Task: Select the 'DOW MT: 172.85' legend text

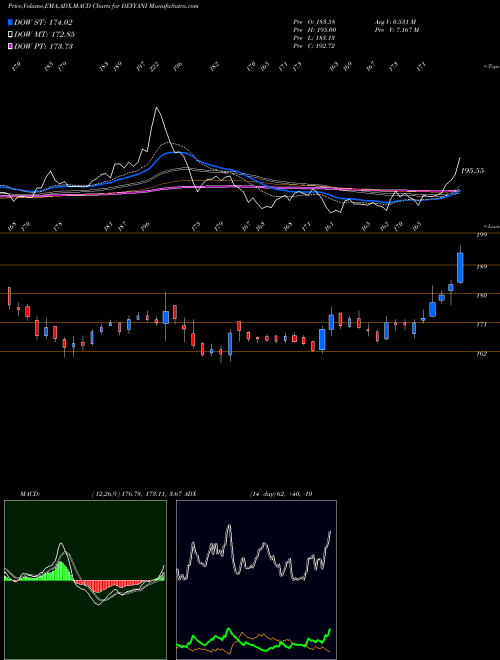Action: [x=44, y=34]
